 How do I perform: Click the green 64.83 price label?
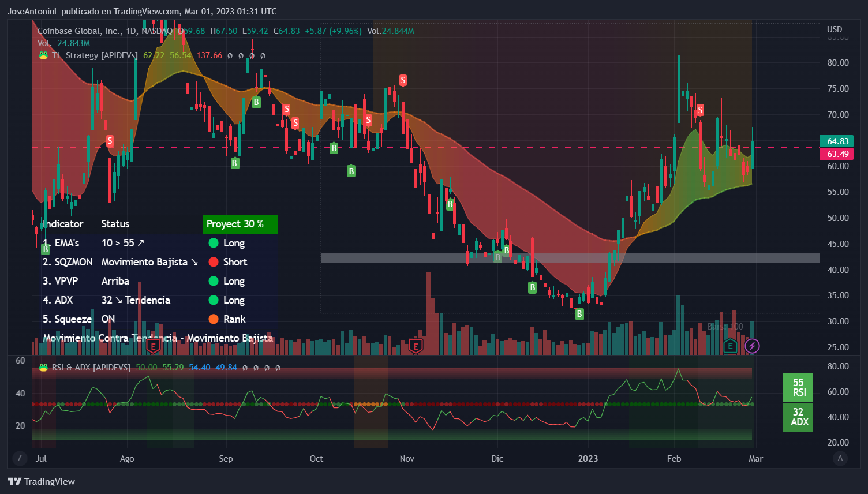[837, 141]
